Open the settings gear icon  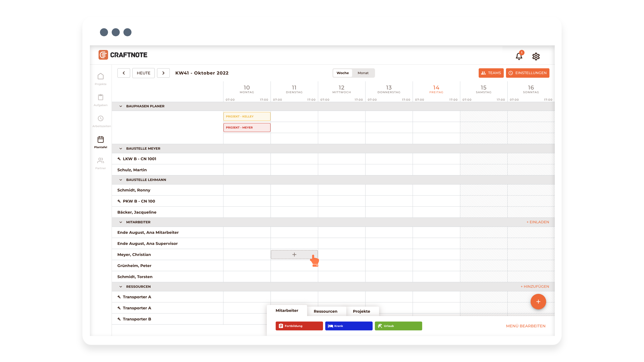pos(536,56)
